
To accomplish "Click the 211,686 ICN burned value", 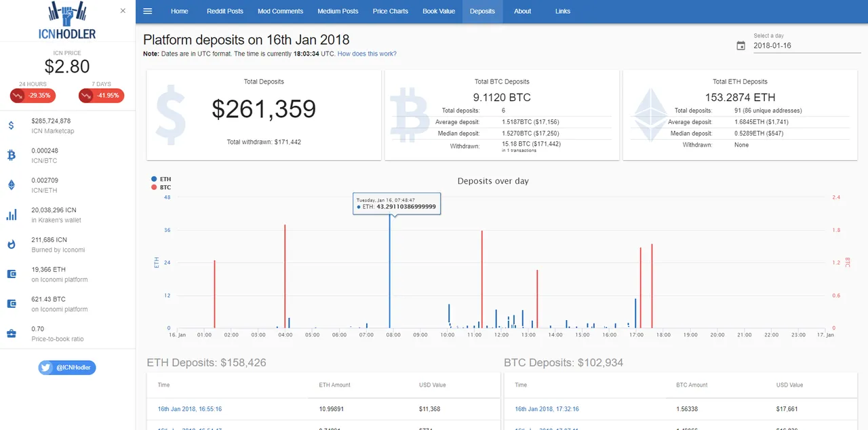I will tap(49, 240).
